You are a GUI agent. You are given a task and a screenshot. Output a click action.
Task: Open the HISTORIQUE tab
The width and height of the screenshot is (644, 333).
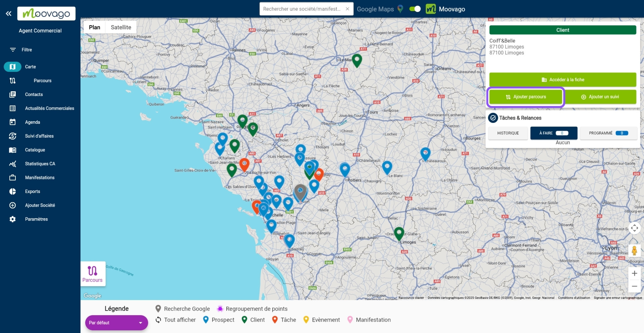click(508, 133)
